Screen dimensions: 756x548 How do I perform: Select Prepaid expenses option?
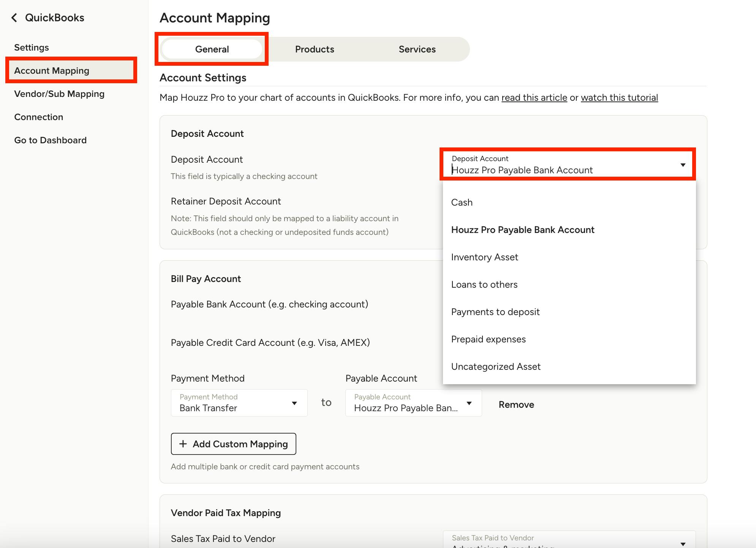(x=488, y=339)
